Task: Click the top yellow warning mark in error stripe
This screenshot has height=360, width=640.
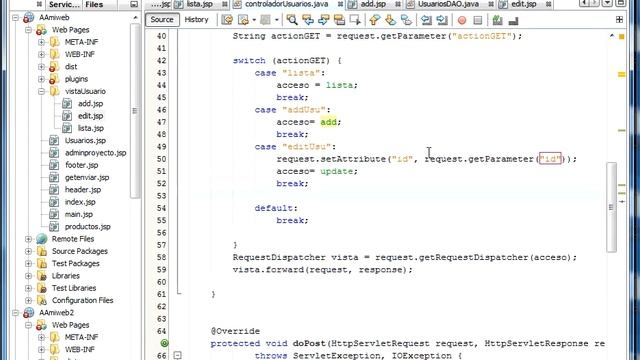Action: (x=622, y=37)
